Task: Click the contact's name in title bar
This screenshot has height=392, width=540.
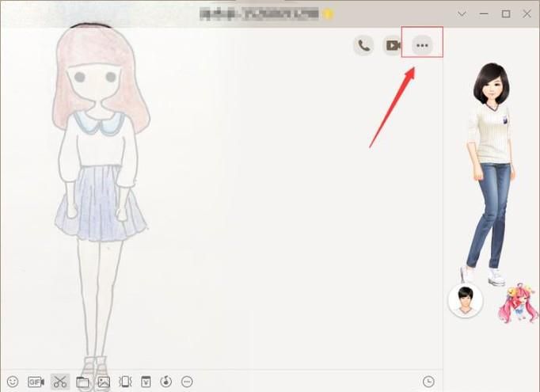Action: [x=259, y=13]
